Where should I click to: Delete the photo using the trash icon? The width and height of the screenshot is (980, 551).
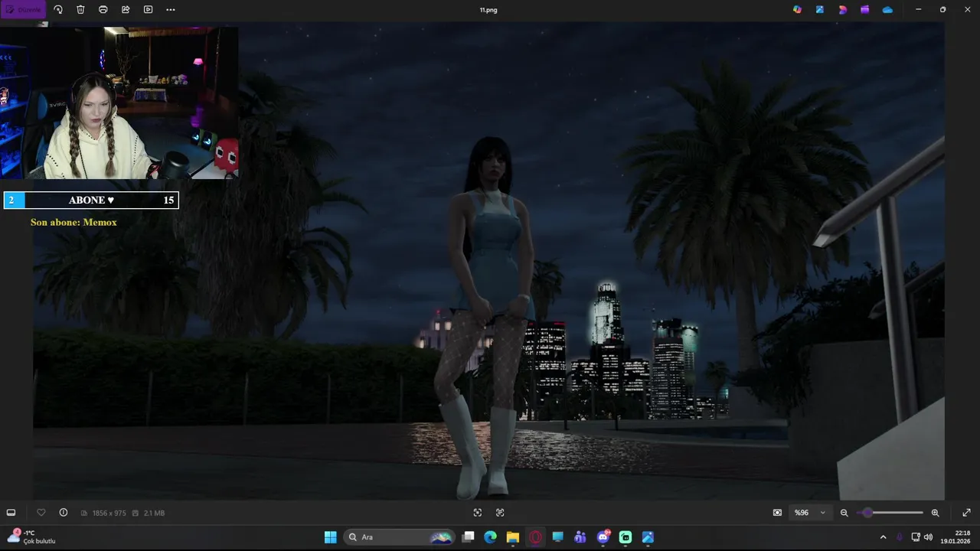[x=80, y=10]
